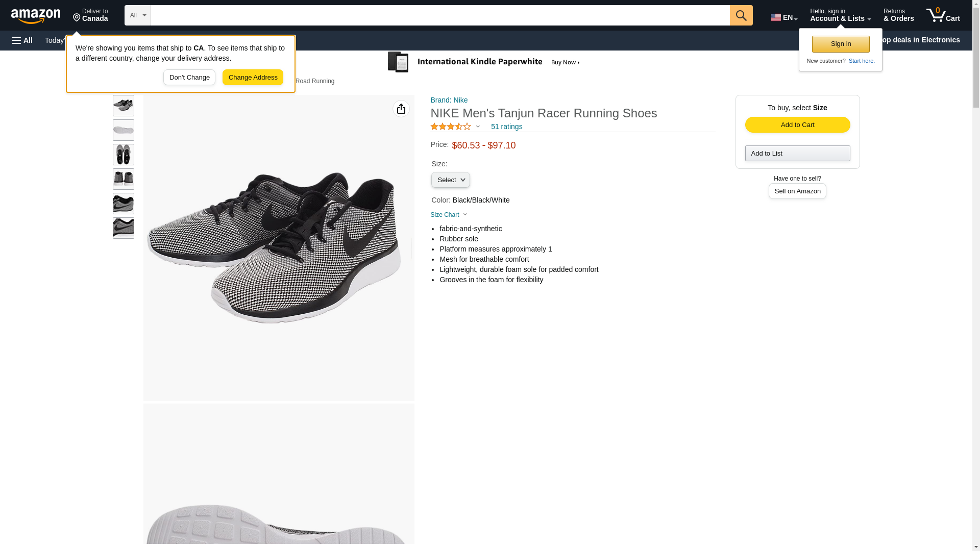Click the star rating icons

pos(451,127)
